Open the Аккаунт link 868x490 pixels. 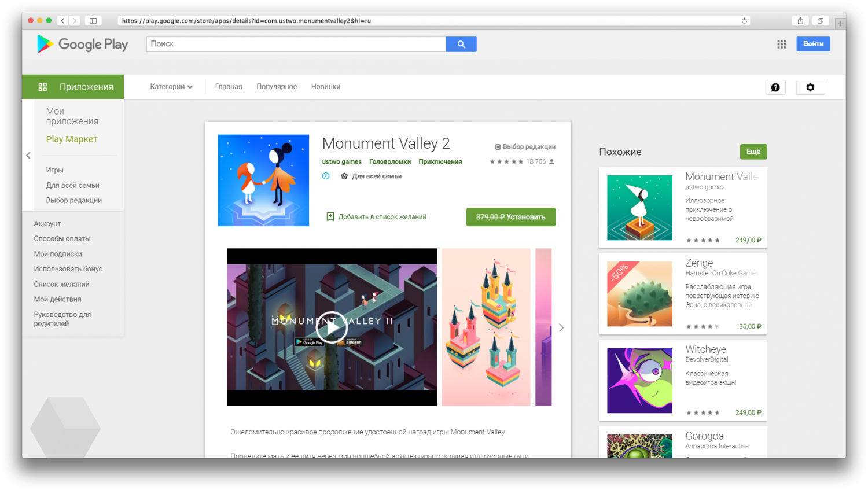[47, 224]
